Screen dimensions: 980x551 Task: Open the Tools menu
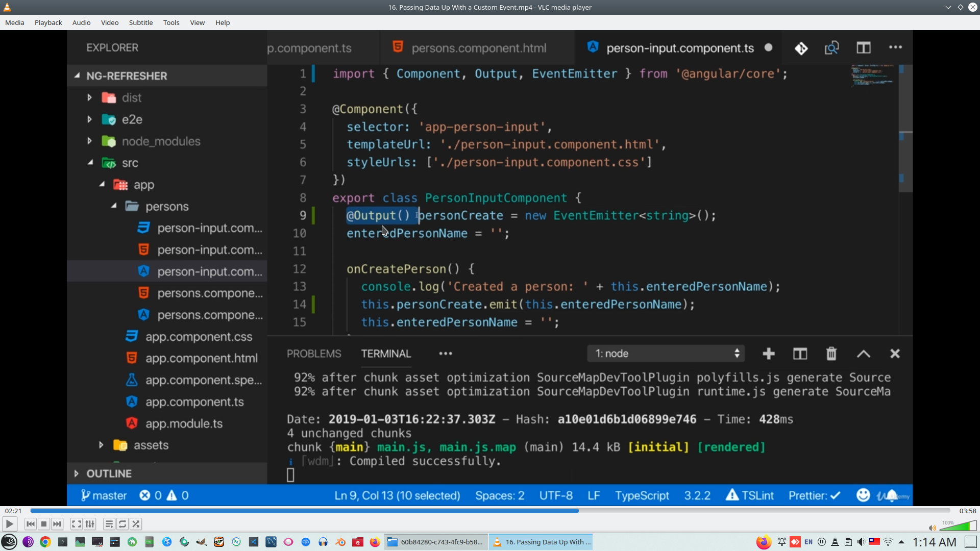click(171, 22)
